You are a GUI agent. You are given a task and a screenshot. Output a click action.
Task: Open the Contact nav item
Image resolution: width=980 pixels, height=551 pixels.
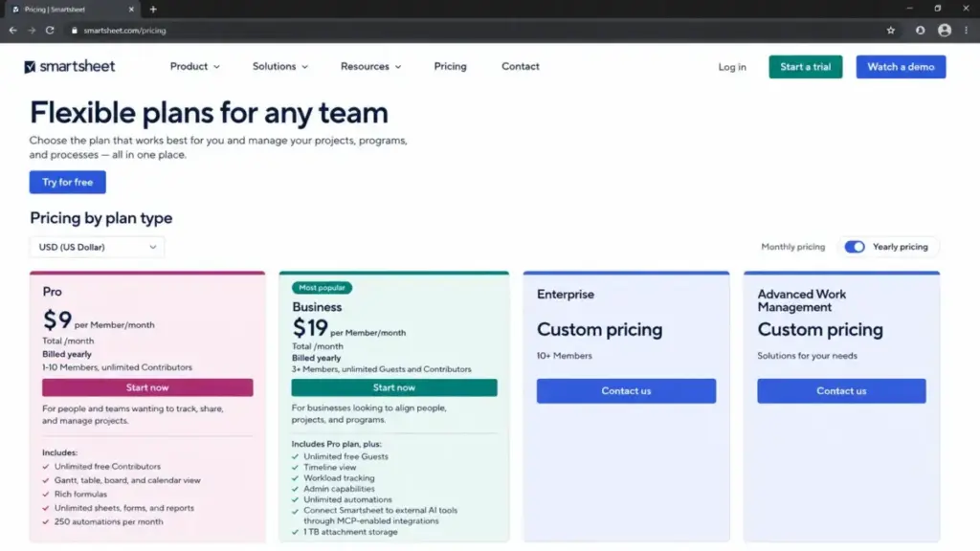[520, 66]
